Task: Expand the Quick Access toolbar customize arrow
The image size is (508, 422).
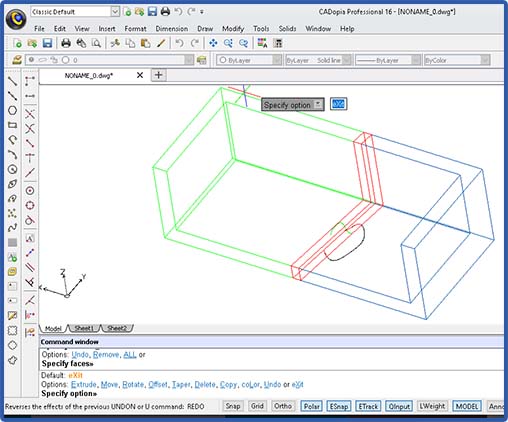Action: (x=202, y=12)
